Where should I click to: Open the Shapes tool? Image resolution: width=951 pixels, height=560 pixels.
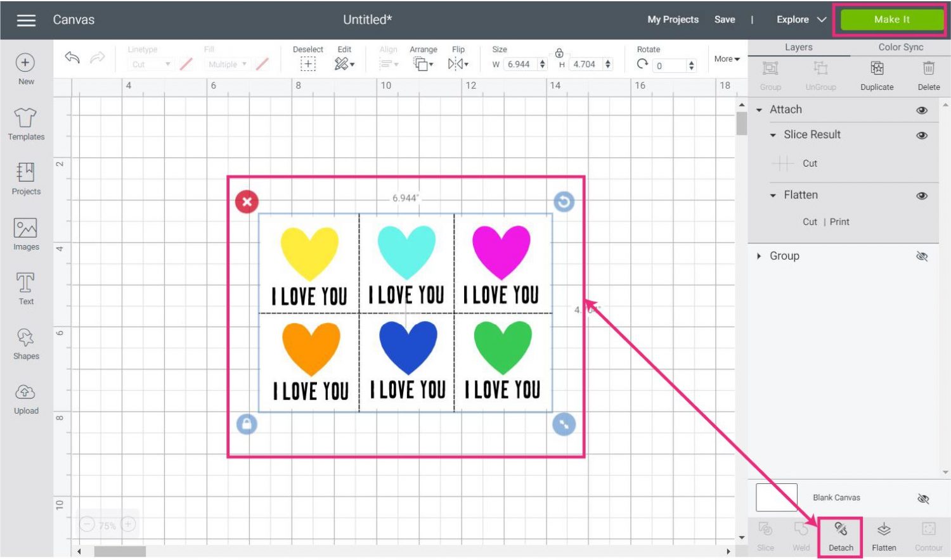26,338
